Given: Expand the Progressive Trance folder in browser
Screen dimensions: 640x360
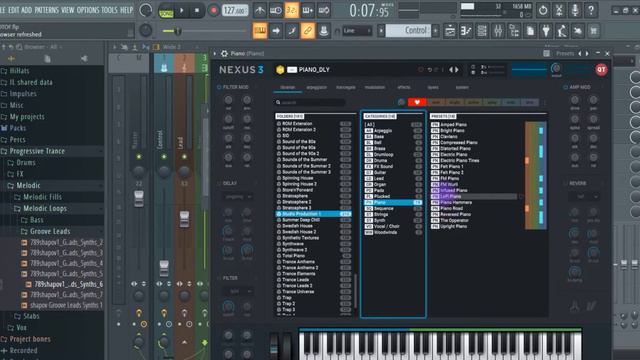Looking at the screenshot, I should 37,151.
